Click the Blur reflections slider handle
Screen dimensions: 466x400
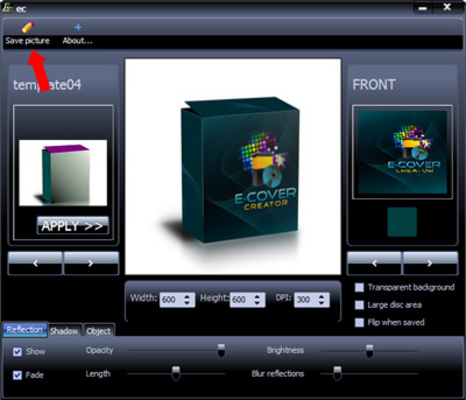point(337,373)
